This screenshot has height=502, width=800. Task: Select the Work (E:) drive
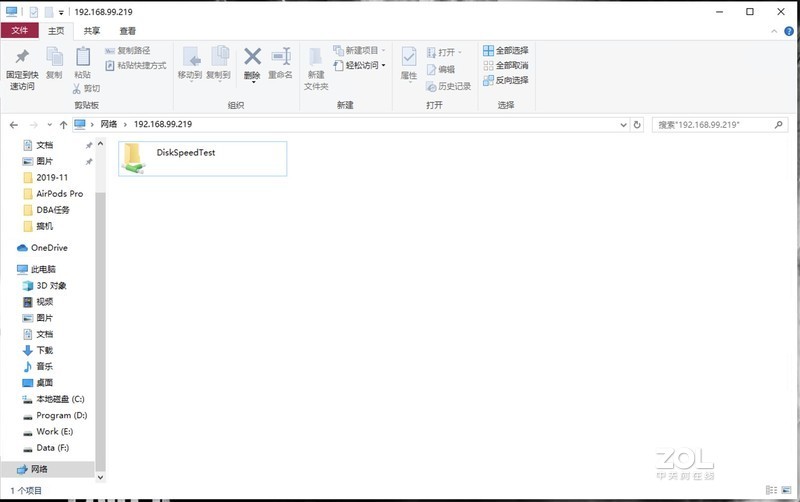pos(56,432)
